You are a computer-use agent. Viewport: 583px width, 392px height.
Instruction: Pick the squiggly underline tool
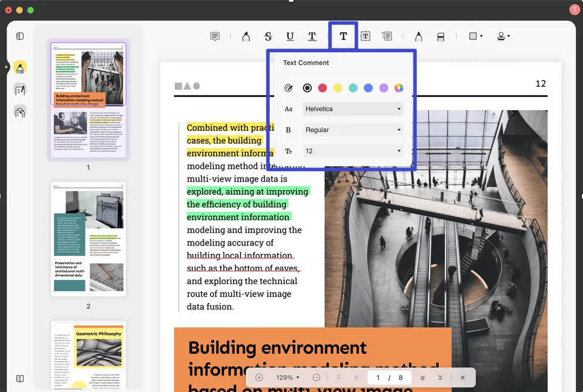pyautogui.click(x=312, y=36)
